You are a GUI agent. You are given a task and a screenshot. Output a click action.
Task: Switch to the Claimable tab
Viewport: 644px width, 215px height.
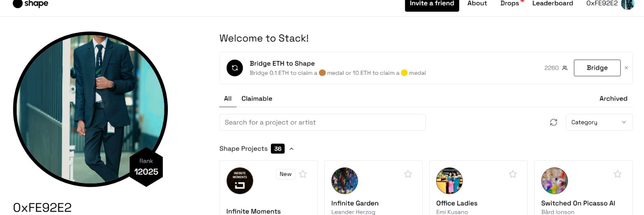click(257, 98)
